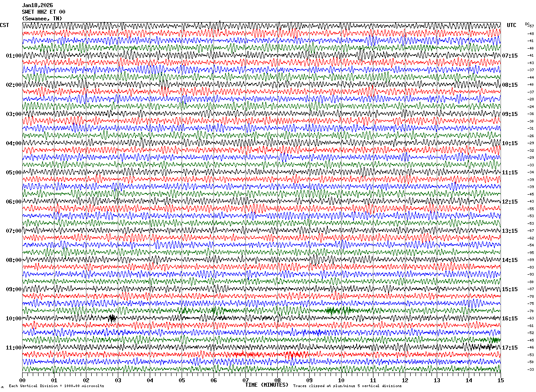Click the DC offset value -63
Image resolution: width=536 pixels, height=392 pixels.
click(x=531, y=318)
